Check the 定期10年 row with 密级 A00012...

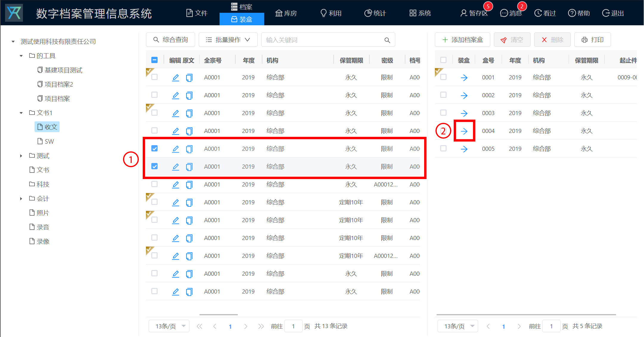[154, 256]
